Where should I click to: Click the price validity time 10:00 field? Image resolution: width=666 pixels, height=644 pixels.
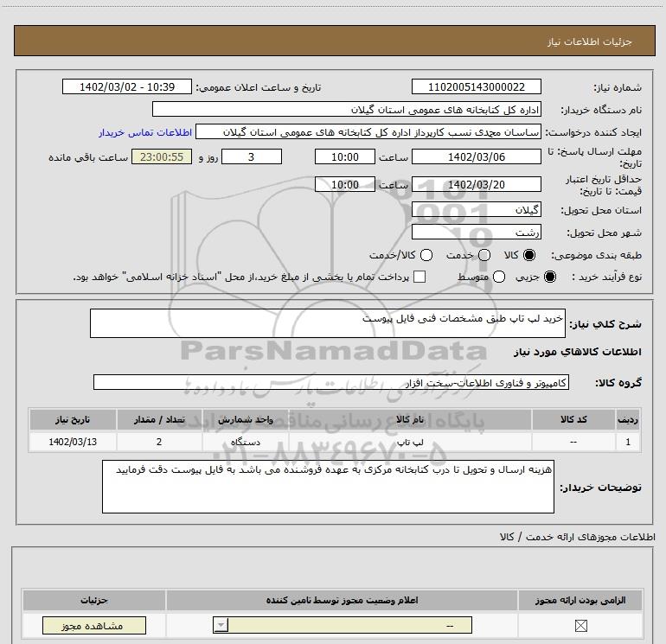[345, 185]
